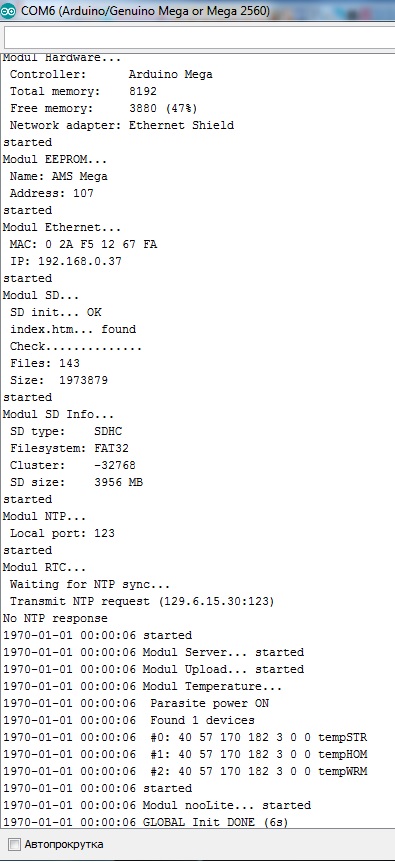395x863 pixels.
Task: Click the 'Parasite power ON' line
Action: [136, 703]
